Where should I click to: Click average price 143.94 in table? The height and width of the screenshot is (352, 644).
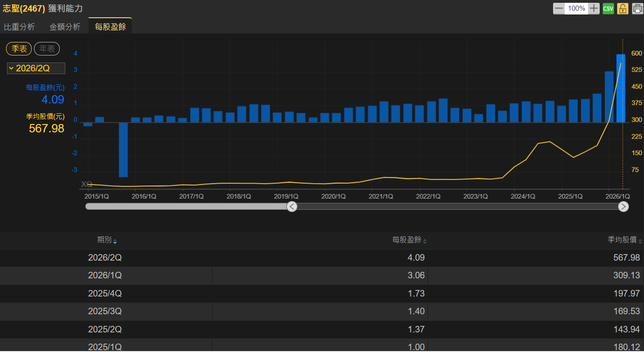point(627,329)
